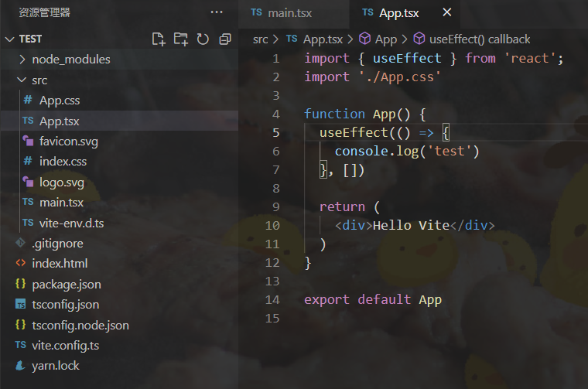Click the useEffect() callback breadcrumb
This screenshot has width=588, height=389.
480,39
